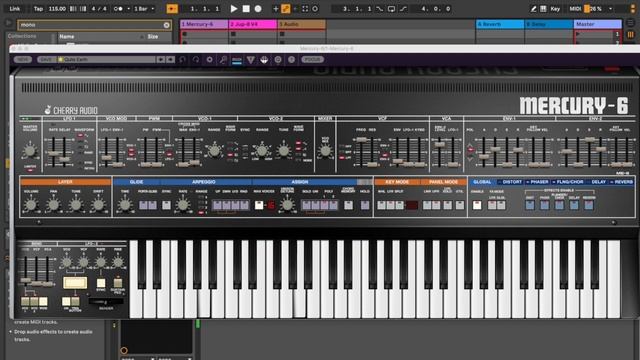640x360 pixels.
Task: Toggle the CHORD MEMORY button
Action: [348, 205]
